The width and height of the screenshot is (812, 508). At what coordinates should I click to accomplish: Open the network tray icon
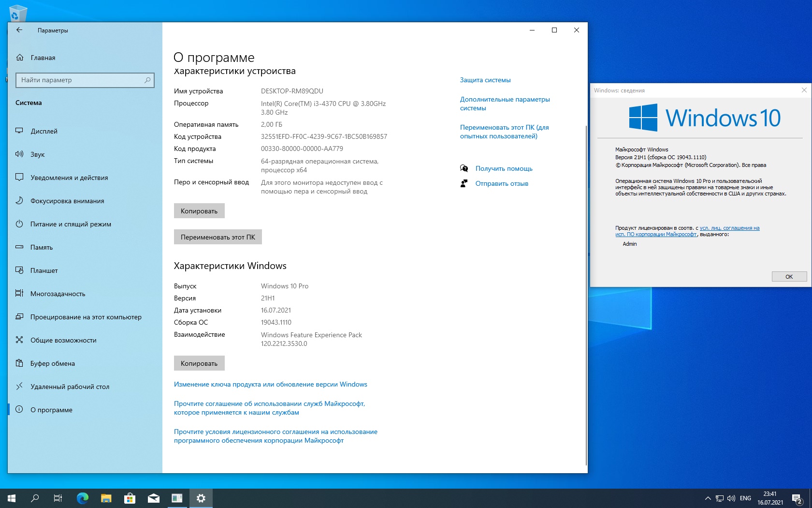click(x=720, y=498)
